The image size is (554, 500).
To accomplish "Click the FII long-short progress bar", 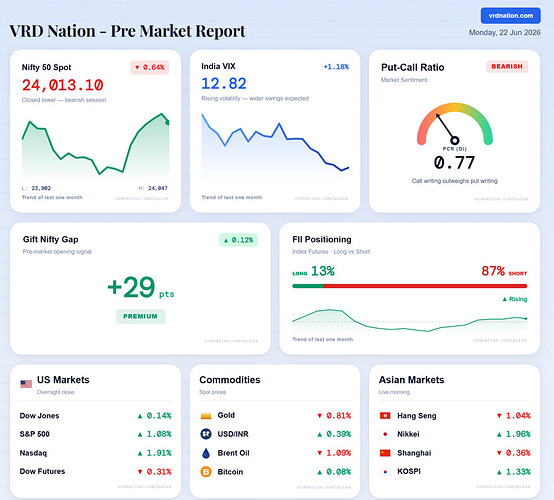I will pyautogui.click(x=410, y=286).
